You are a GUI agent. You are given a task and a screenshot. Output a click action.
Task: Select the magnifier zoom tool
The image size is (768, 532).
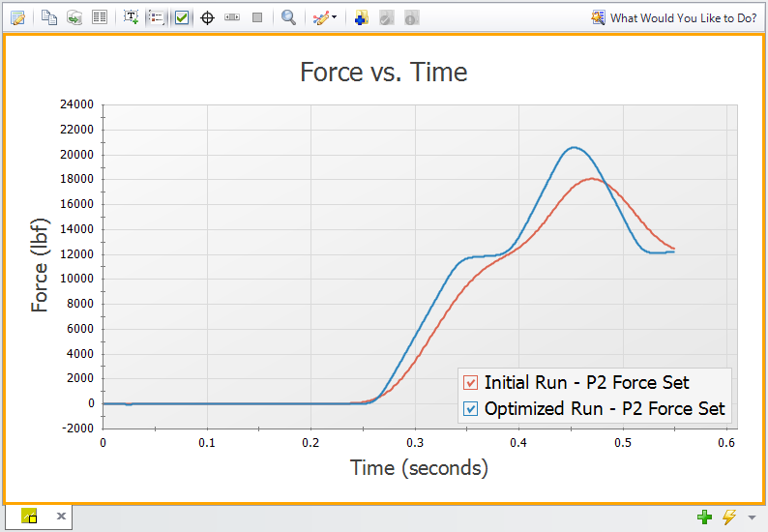[x=288, y=17]
